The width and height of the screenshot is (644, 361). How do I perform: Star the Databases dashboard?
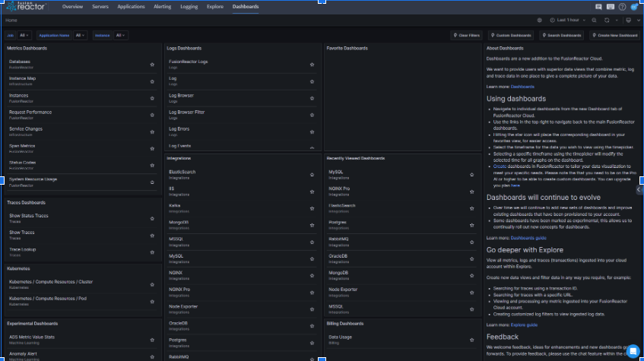[152, 65]
